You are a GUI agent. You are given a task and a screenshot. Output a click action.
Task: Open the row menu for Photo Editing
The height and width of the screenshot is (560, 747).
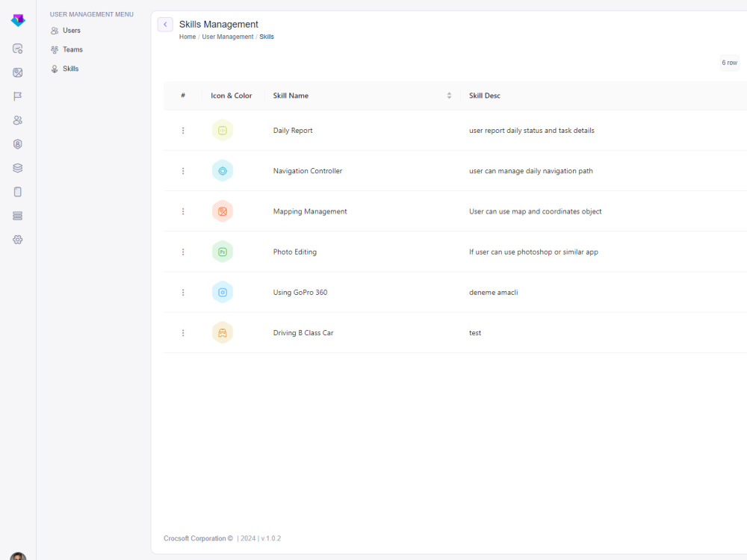click(183, 252)
